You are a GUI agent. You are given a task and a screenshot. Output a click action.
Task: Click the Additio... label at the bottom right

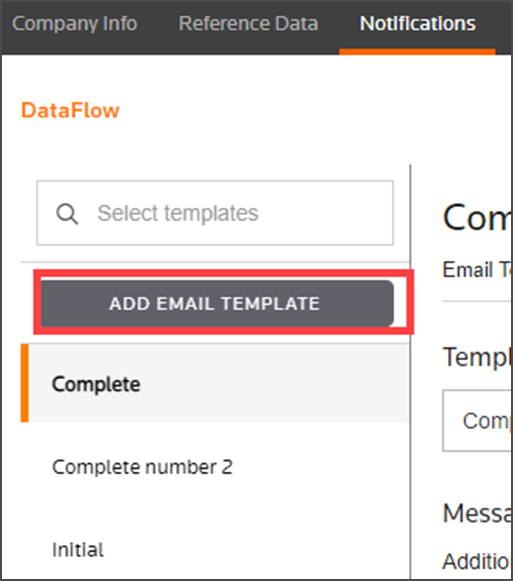pyautogui.click(x=477, y=561)
